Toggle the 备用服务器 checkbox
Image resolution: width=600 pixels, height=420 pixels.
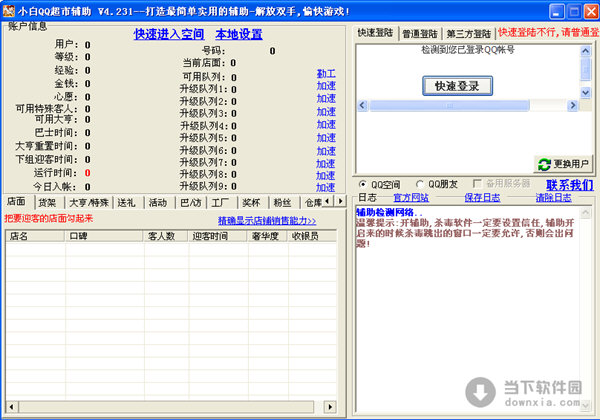tap(477, 184)
